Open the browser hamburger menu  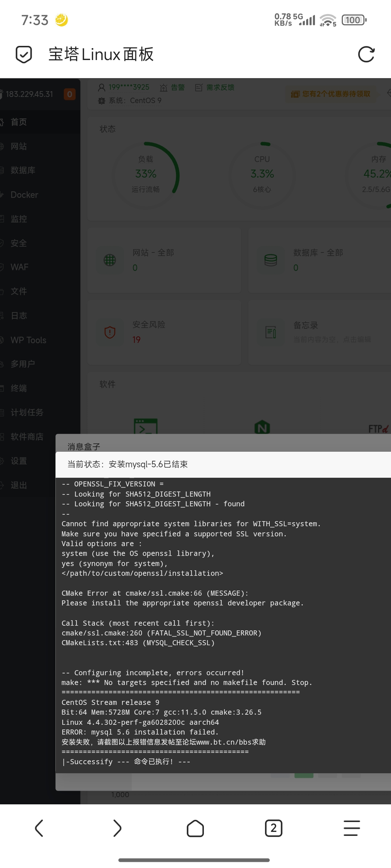click(352, 828)
